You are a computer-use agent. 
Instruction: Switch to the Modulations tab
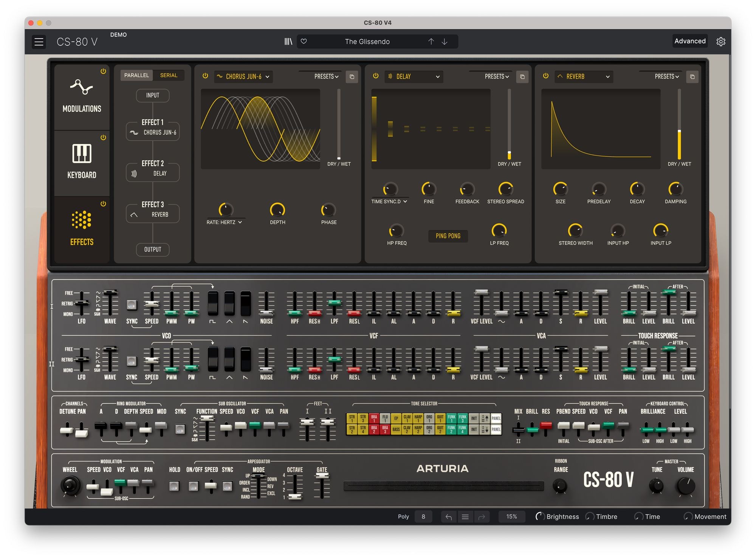click(82, 97)
